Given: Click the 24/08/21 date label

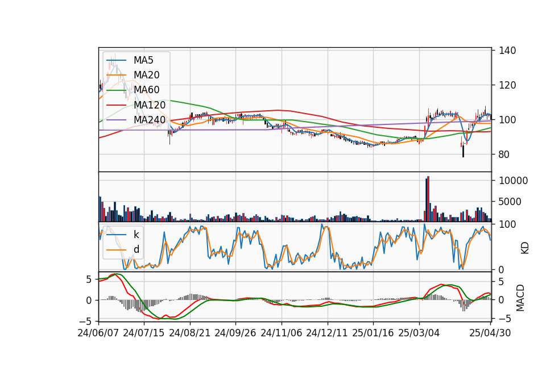Looking at the screenshot, I should 190,333.
